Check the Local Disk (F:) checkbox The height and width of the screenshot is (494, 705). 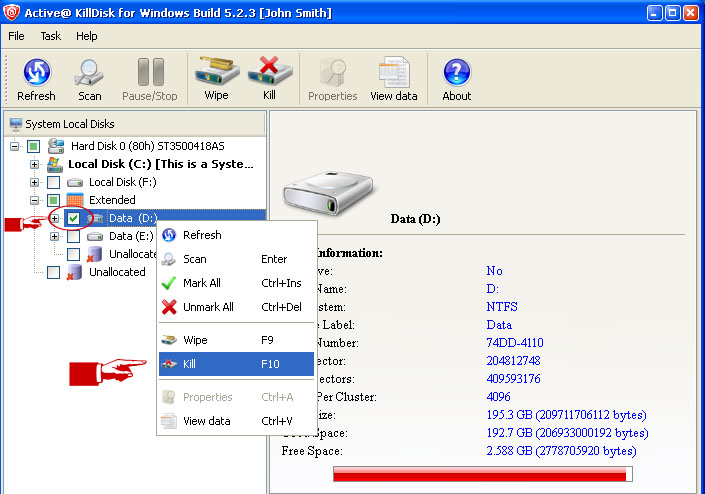(x=54, y=182)
